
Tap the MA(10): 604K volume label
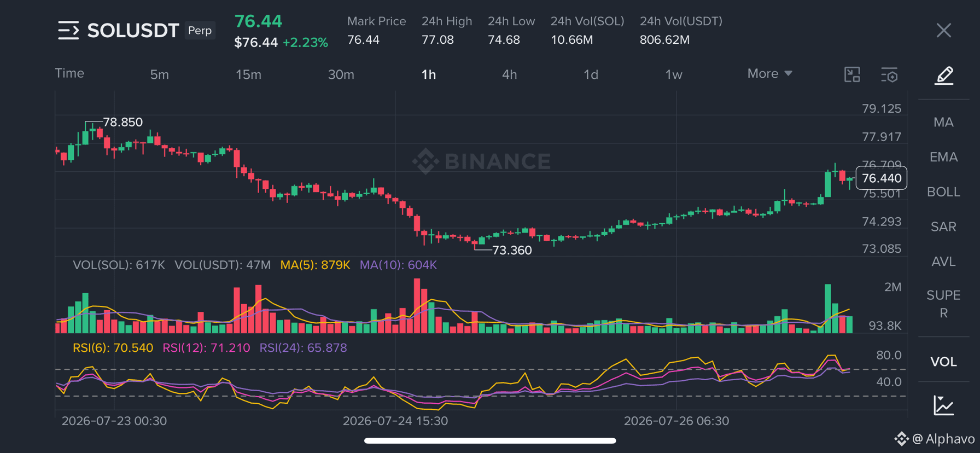398,265
